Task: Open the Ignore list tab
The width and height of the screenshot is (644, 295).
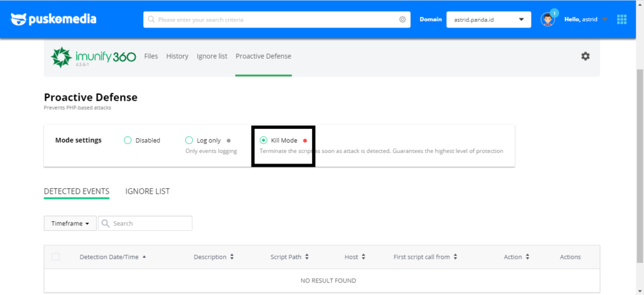Action: tap(212, 56)
